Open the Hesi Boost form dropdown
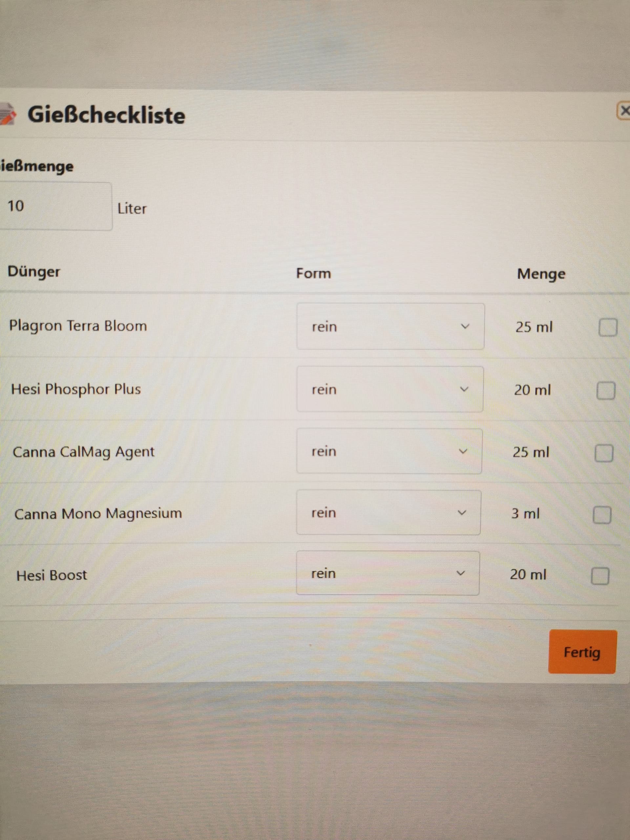The width and height of the screenshot is (630, 840). 387,573
